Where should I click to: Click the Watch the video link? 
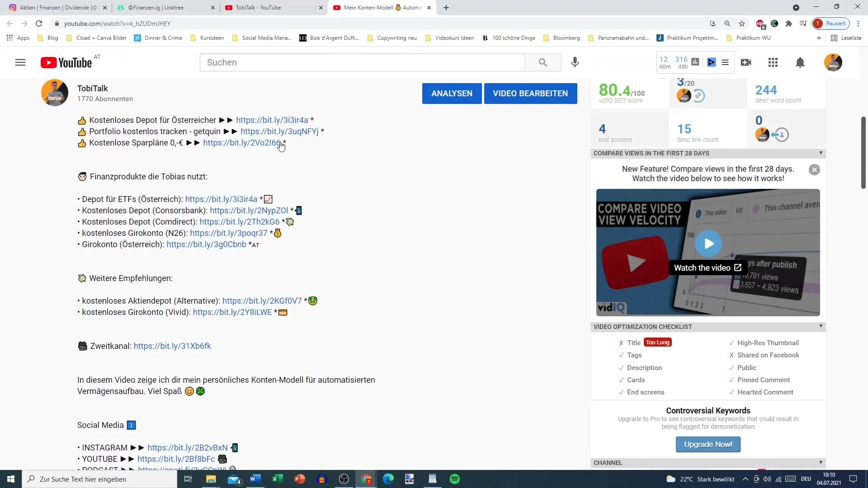[x=708, y=268]
